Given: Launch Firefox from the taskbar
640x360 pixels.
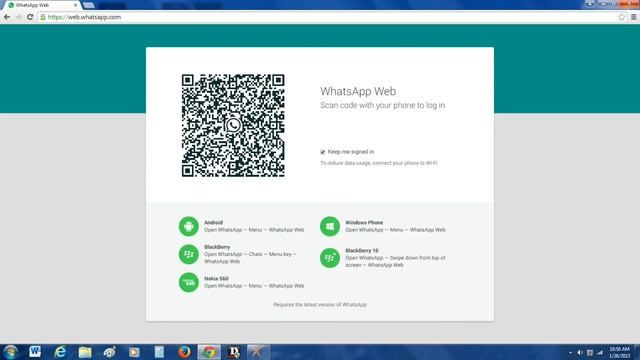Looking at the screenshot, I should tap(184, 352).
